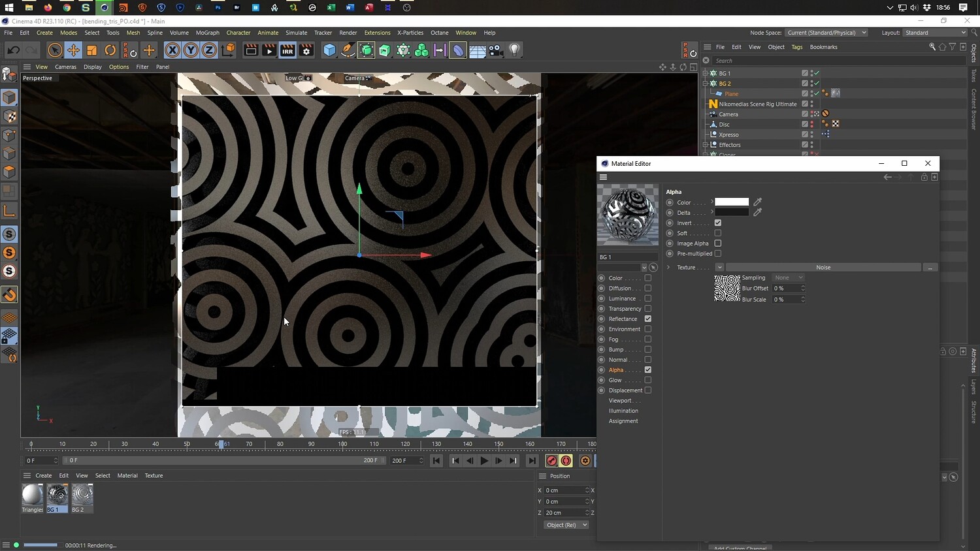Enable the Color channel checkbox

click(x=648, y=278)
